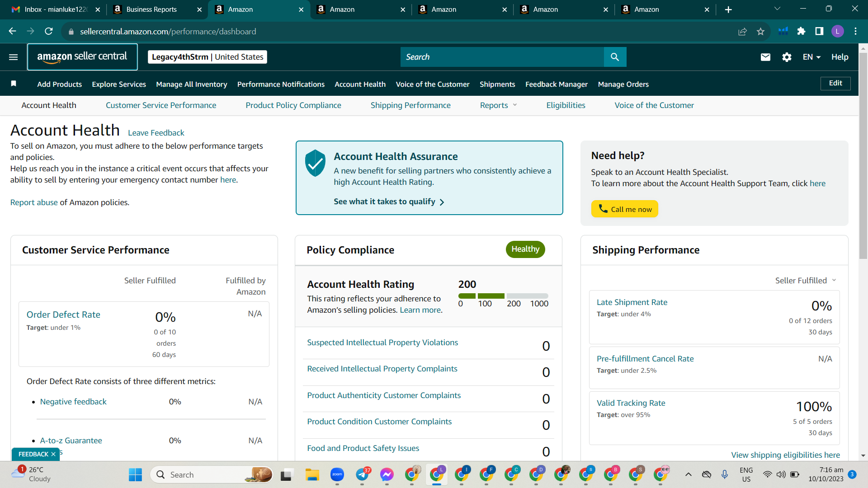
Task: Open the settings gear icon
Action: (787, 57)
